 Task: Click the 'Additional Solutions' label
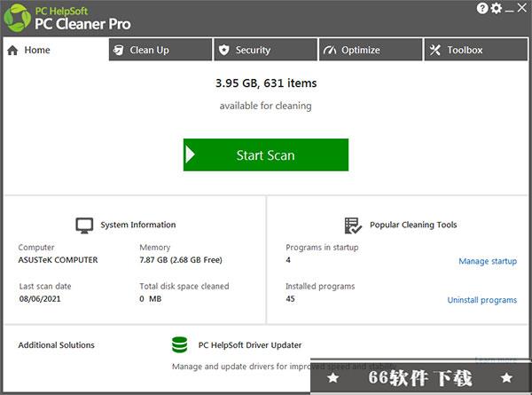(x=57, y=345)
